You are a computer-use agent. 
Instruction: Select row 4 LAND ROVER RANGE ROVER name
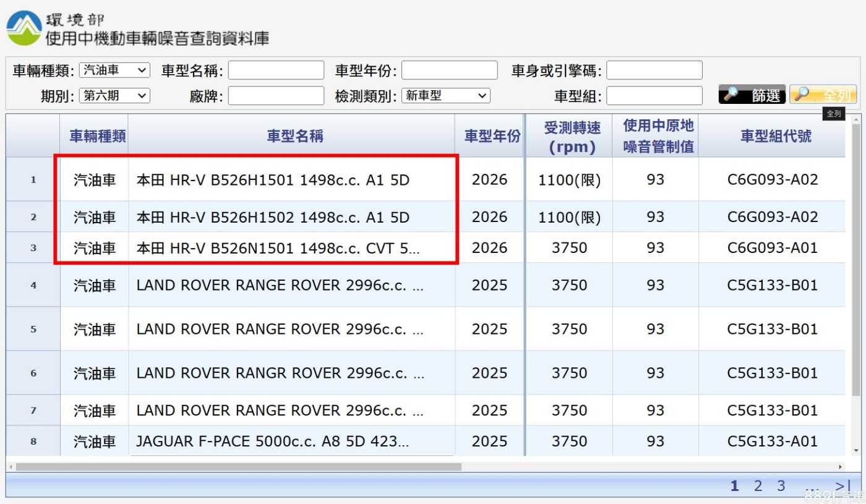pyautogui.click(x=280, y=285)
